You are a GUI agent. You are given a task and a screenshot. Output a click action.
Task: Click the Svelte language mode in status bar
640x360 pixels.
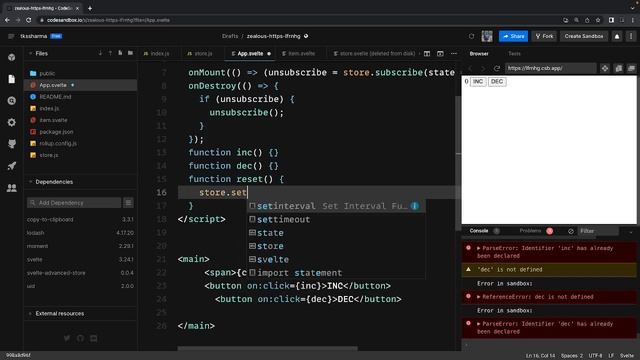click(x=627, y=356)
